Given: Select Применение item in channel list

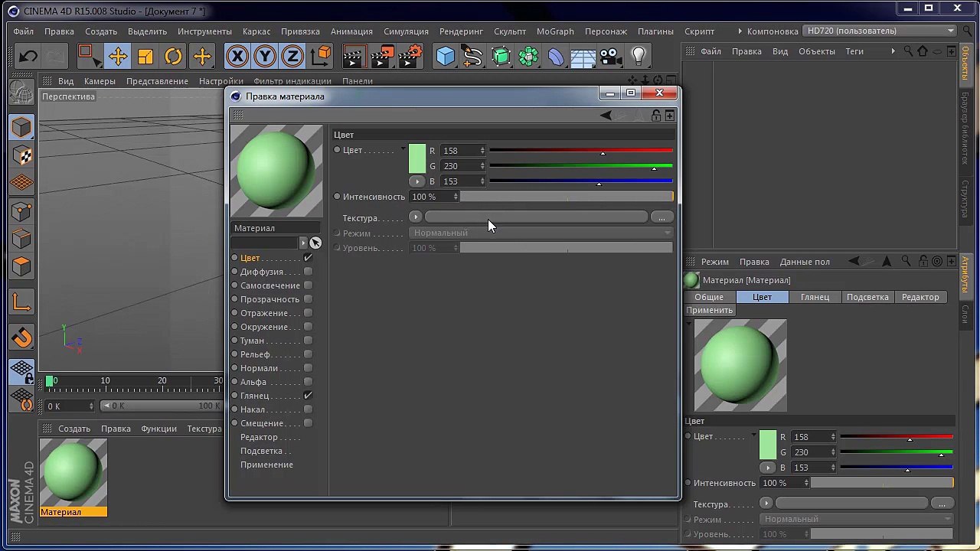Looking at the screenshot, I should (266, 465).
